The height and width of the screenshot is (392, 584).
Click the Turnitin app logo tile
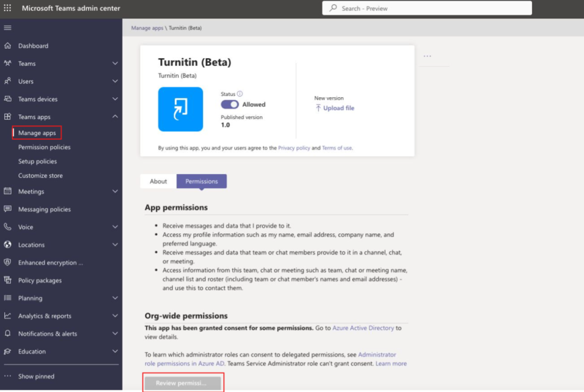coord(180,109)
